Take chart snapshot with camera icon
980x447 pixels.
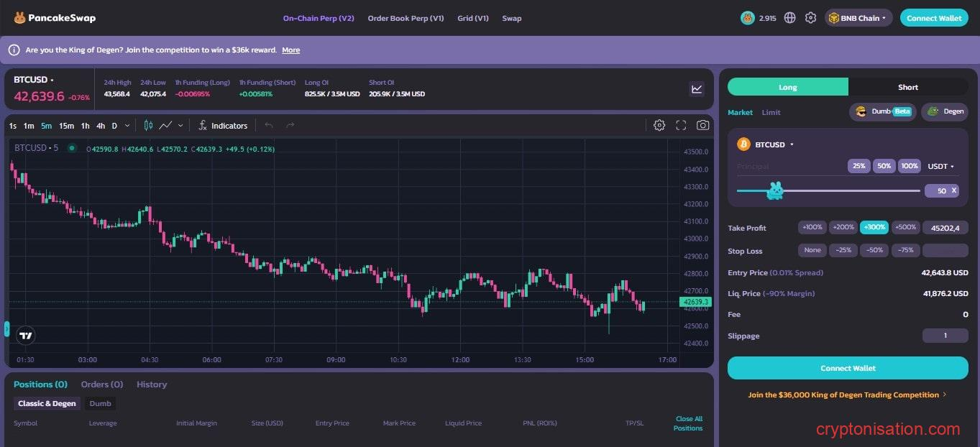click(702, 125)
